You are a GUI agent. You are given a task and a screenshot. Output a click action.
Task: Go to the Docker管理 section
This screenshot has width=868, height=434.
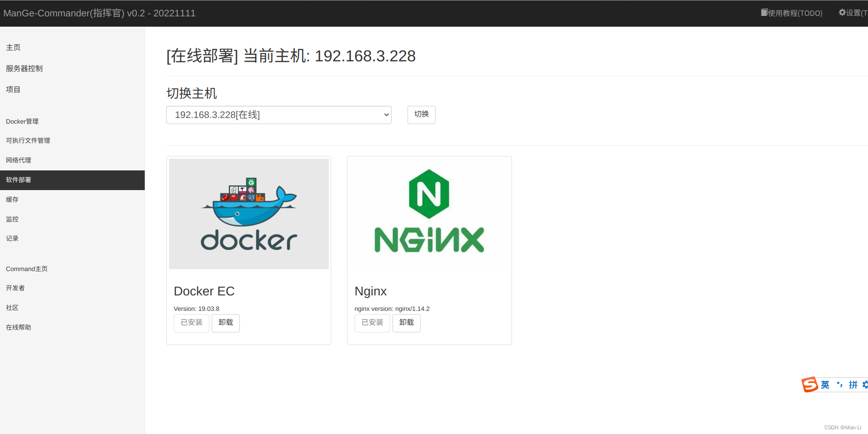point(22,121)
